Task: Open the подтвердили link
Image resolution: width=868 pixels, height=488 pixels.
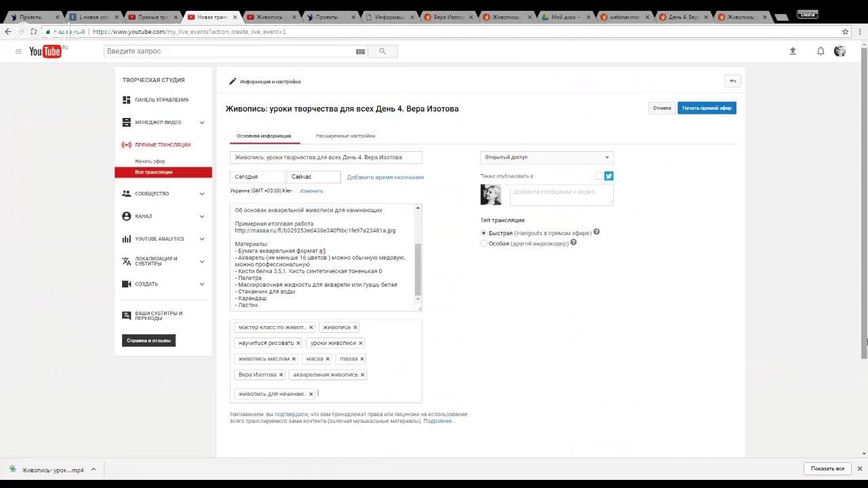Action: coord(291,414)
